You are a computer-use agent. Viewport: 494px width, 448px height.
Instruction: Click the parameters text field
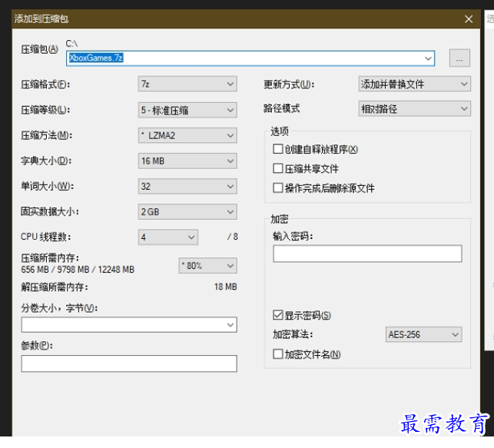click(128, 363)
